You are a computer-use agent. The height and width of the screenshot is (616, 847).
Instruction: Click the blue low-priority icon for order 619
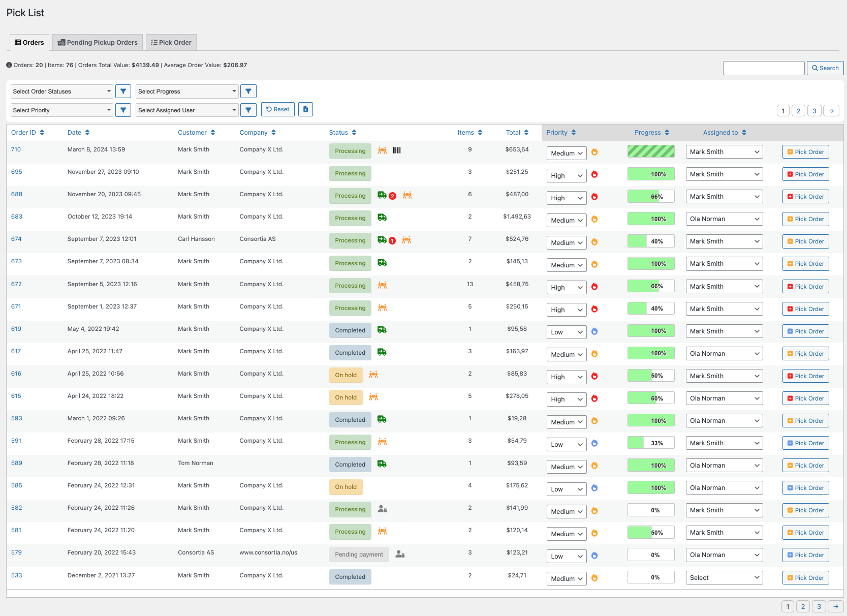[x=594, y=331]
